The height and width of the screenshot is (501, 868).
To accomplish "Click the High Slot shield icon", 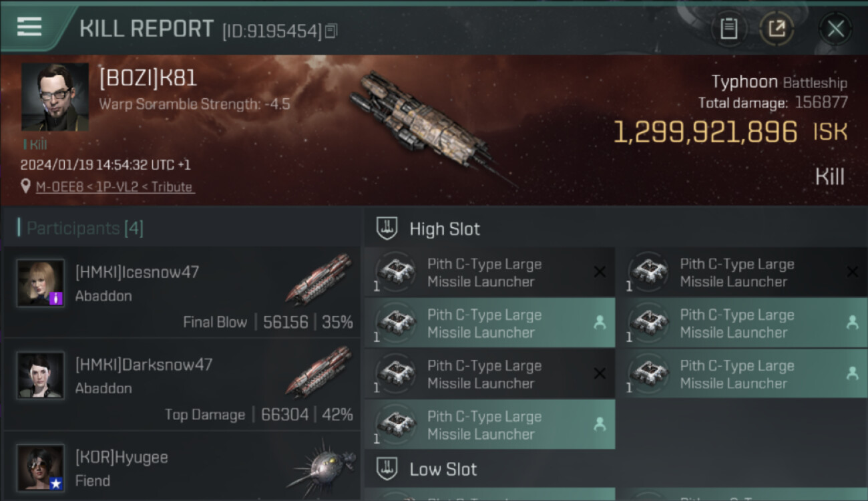I will pos(387,228).
